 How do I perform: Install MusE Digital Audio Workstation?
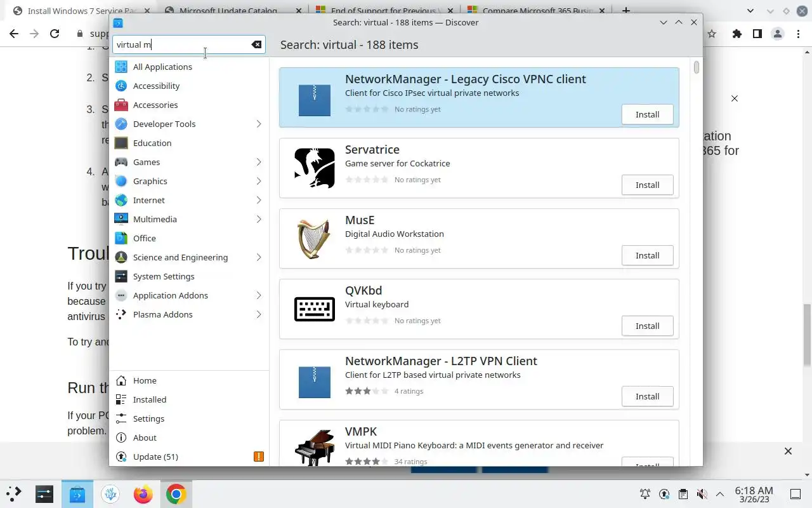pyautogui.click(x=647, y=255)
